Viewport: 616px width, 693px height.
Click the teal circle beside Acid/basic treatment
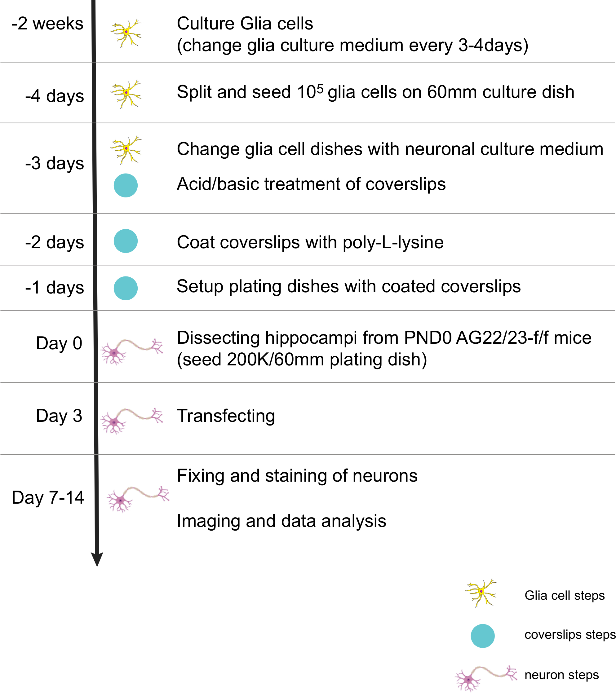click(x=126, y=185)
